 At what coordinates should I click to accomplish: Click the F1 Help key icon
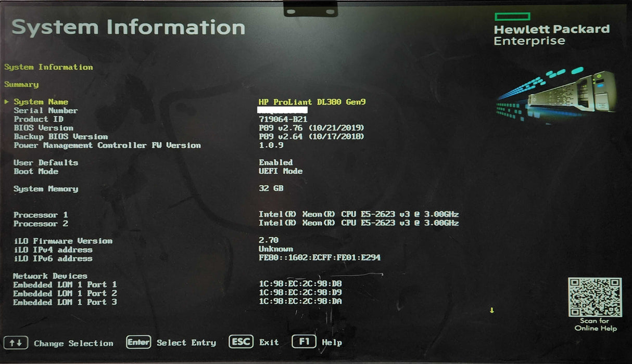(x=305, y=342)
